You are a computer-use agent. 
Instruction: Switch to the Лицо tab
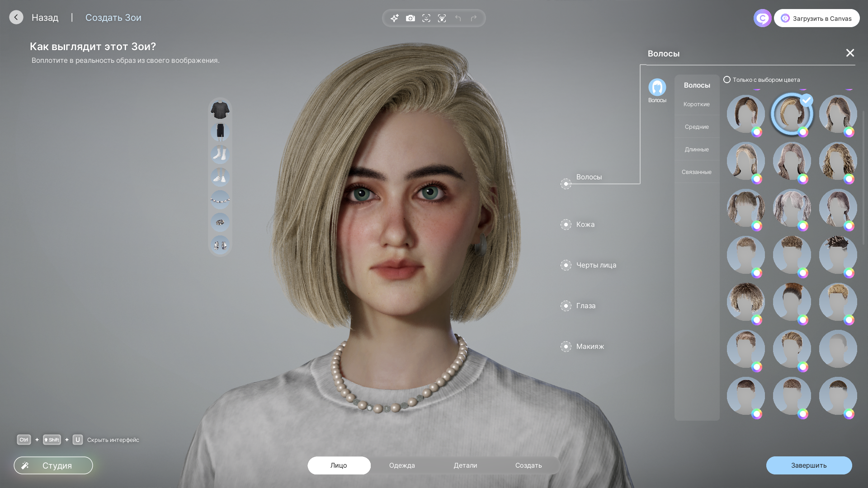pyautogui.click(x=339, y=465)
